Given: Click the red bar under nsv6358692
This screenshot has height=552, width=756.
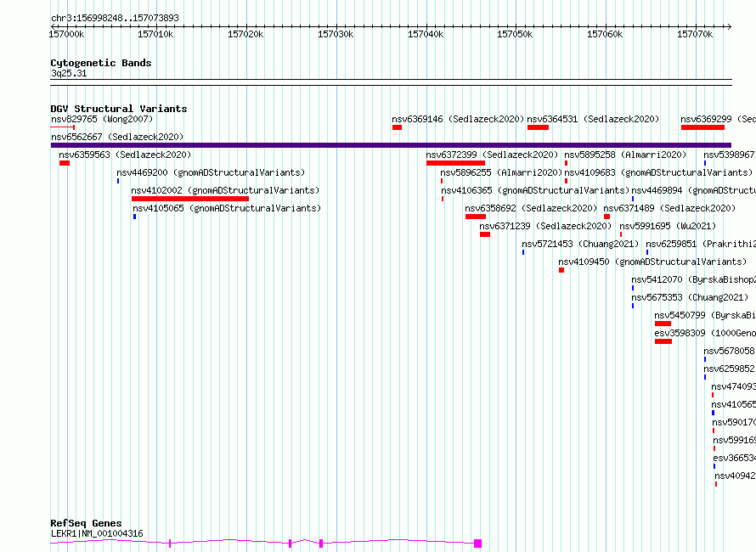Looking at the screenshot, I should coord(476,217).
